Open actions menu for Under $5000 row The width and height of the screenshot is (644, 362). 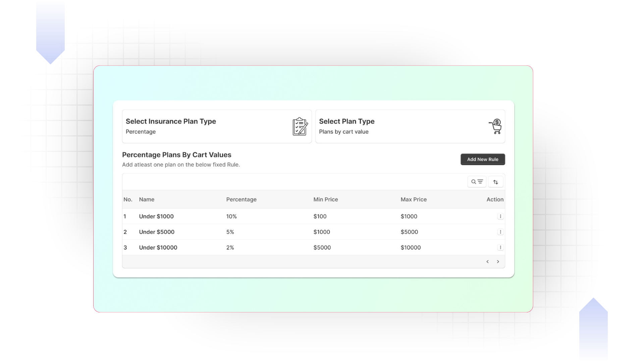pyautogui.click(x=500, y=232)
